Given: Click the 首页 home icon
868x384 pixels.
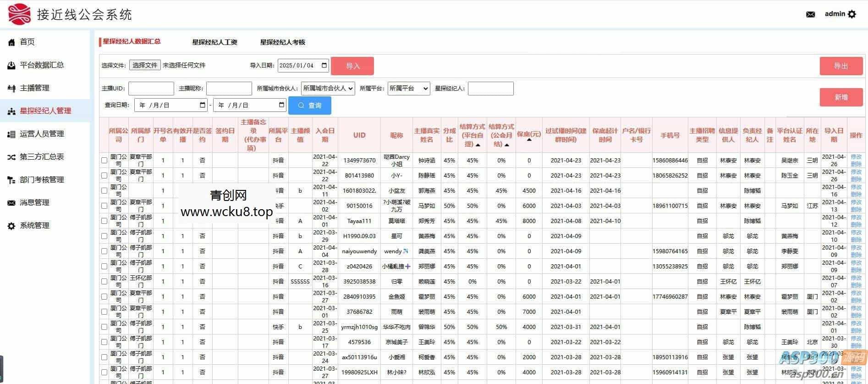Looking at the screenshot, I should click(x=11, y=42).
